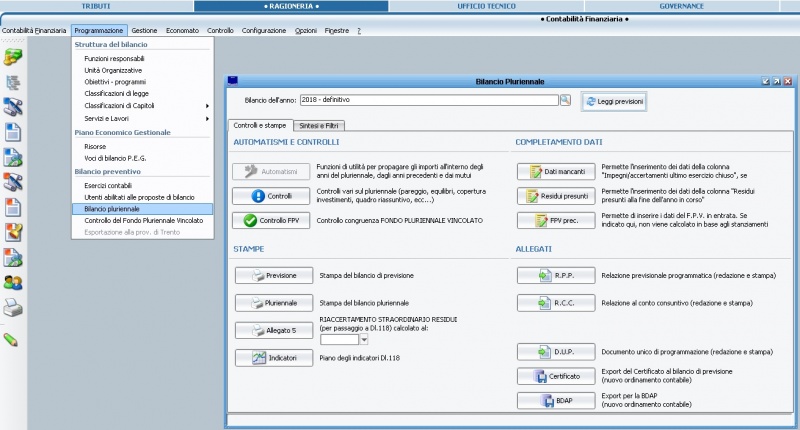Click the tree structure icon in sidebar
The width and height of the screenshot is (800, 430).
[x=13, y=83]
